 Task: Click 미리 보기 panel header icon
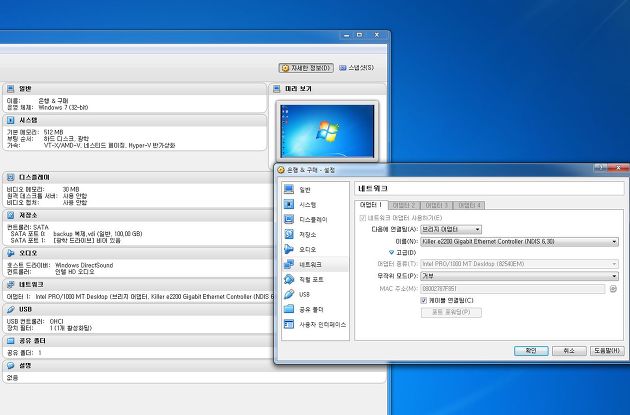[276, 89]
